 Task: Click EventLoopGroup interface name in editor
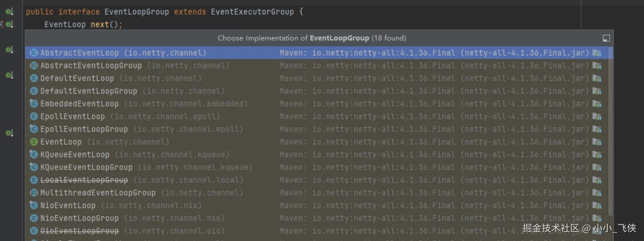pyautogui.click(x=137, y=12)
